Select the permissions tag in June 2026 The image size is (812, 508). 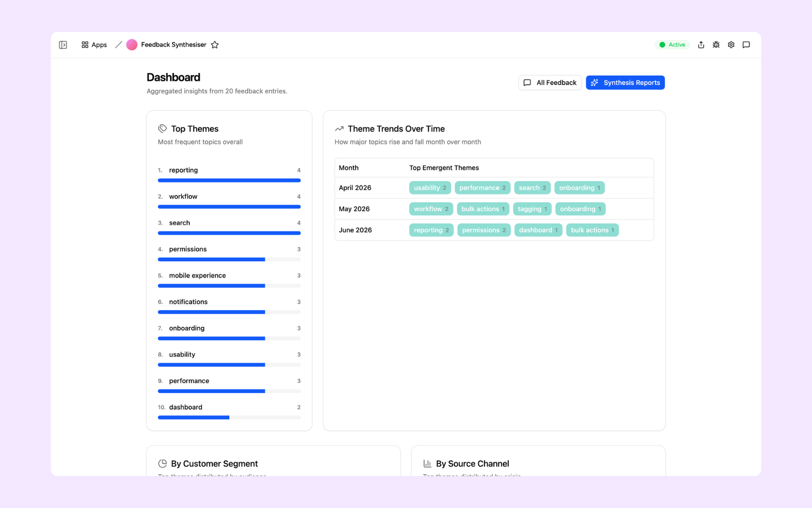coord(484,230)
